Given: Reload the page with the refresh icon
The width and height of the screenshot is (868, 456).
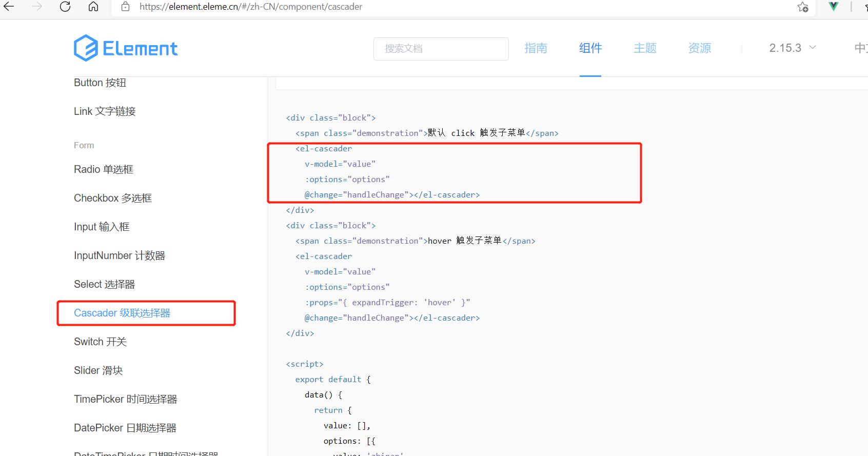Looking at the screenshot, I should pyautogui.click(x=65, y=7).
